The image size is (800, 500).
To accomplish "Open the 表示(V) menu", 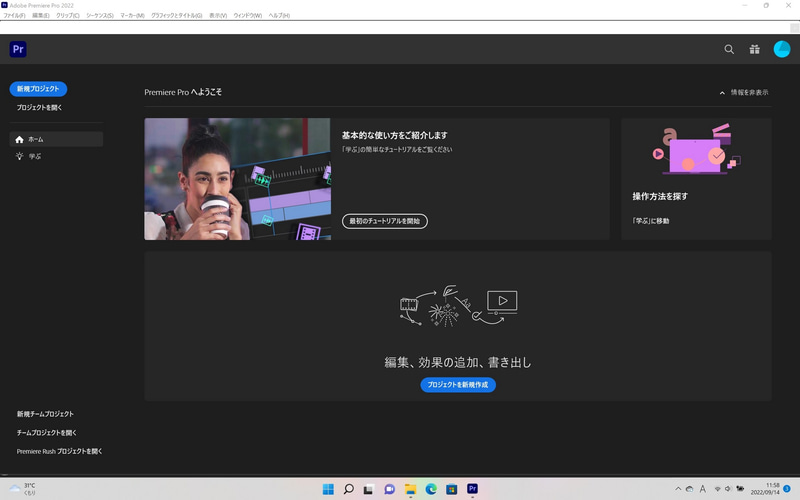I will point(218,15).
